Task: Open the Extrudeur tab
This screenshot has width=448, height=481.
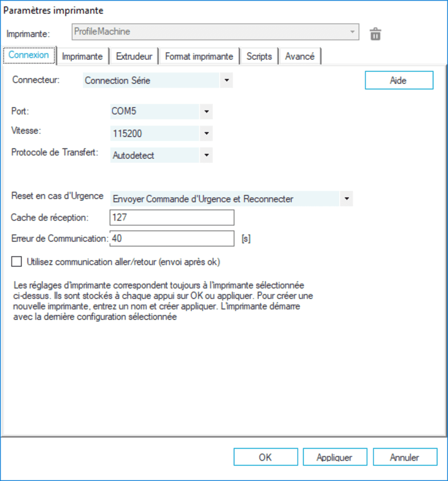Action: (134, 56)
